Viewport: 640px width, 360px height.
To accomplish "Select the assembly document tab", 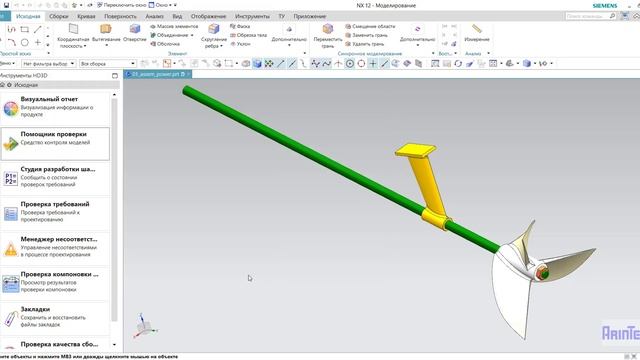I will point(157,74).
